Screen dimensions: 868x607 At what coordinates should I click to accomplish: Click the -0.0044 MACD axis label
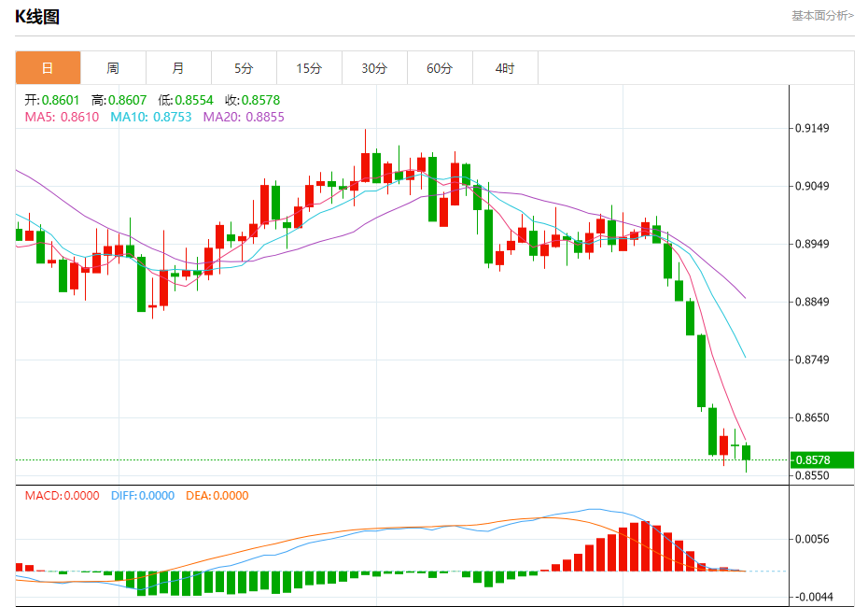[813, 597]
